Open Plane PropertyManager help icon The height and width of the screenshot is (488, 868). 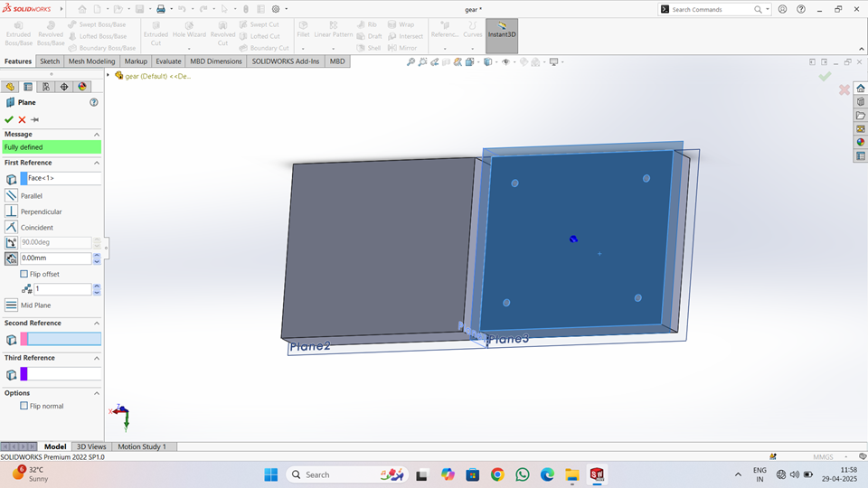(x=94, y=102)
